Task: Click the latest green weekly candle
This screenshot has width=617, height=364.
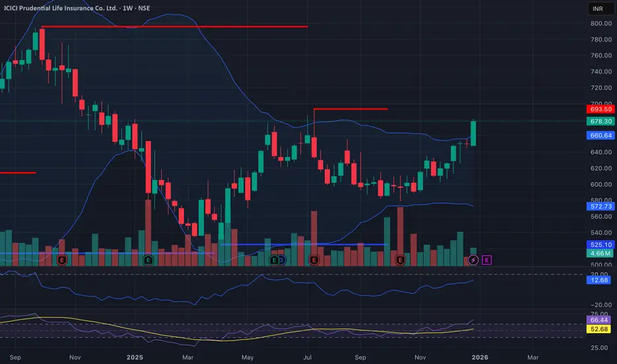Action: (473, 134)
